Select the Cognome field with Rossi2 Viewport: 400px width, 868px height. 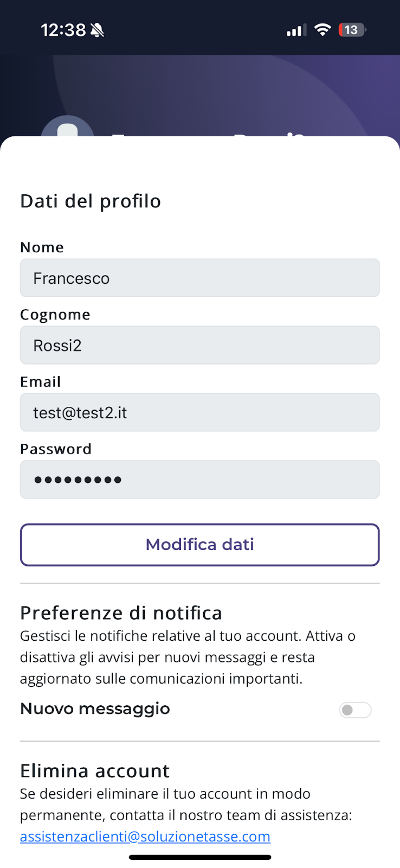pyautogui.click(x=200, y=346)
